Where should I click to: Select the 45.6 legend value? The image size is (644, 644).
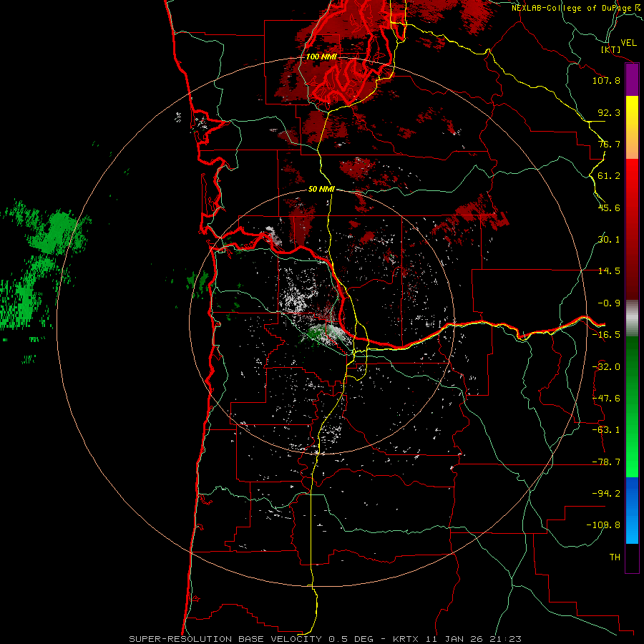(x=609, y=208)
